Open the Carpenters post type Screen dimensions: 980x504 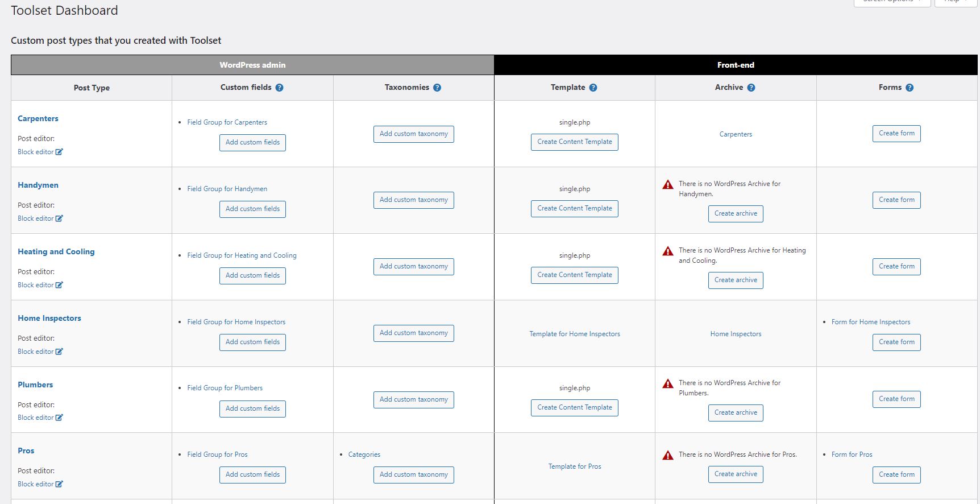click(38, 118)
